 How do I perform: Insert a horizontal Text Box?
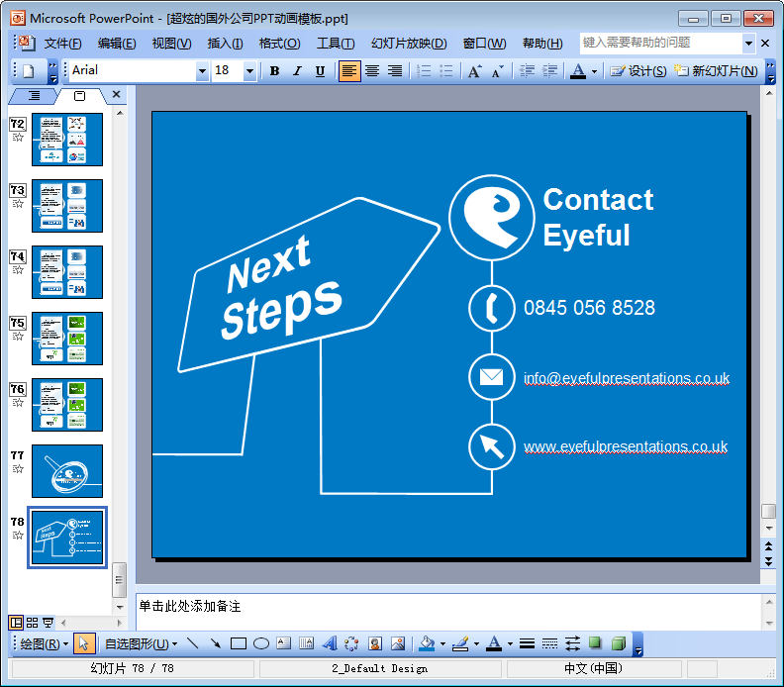(283, 643)
